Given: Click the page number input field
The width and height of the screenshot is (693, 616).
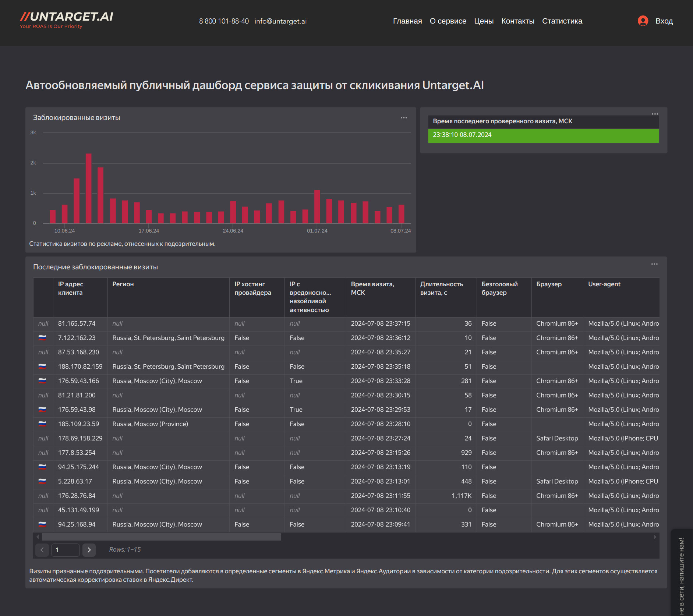Looking at the screenshot, I should [66, 550].
